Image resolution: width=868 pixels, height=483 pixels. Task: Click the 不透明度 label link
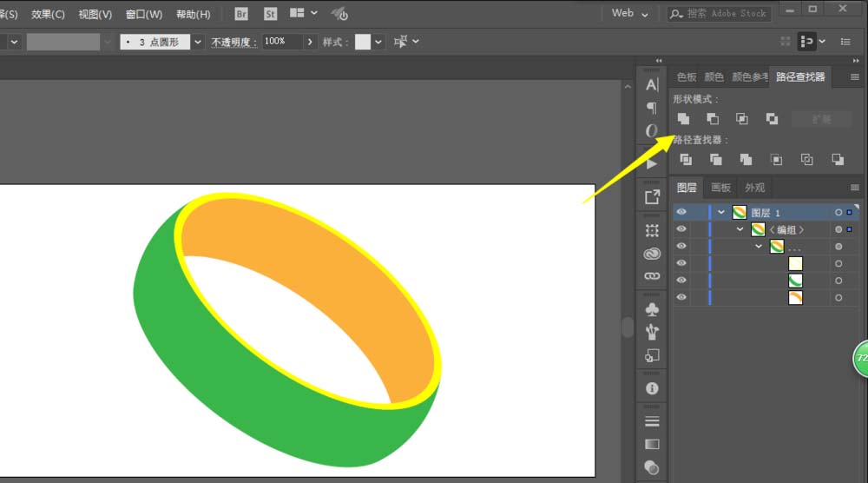[x=233, y=42]
